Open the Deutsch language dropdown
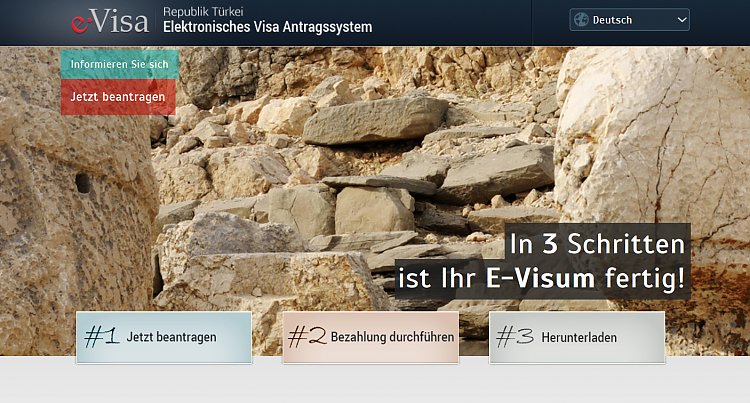This screenshot has width=750, height=403. pos(629,20)
